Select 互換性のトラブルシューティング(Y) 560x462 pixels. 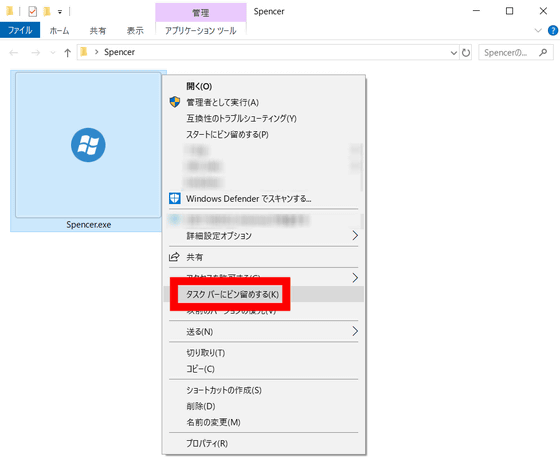264,118
